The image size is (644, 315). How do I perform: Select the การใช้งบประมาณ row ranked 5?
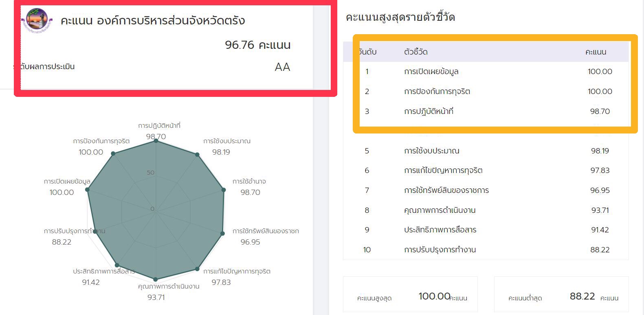486,151
